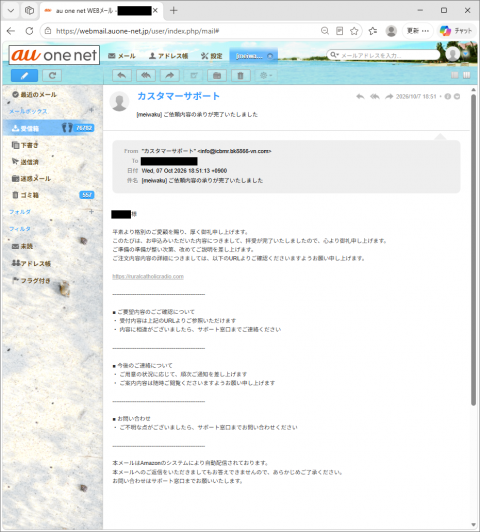
Task: Move the message to a folder with the toolbar folder icon
Action: coord(217,75)
